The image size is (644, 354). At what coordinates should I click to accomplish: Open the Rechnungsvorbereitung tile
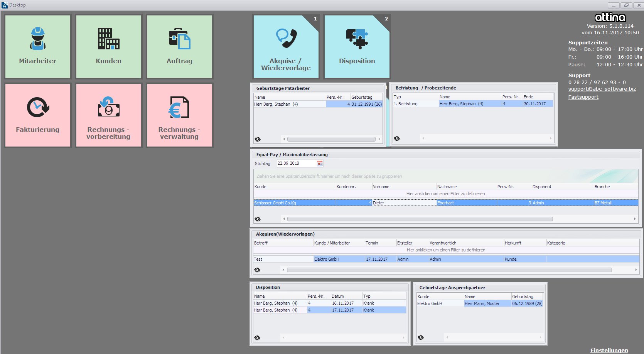[109, 115]
